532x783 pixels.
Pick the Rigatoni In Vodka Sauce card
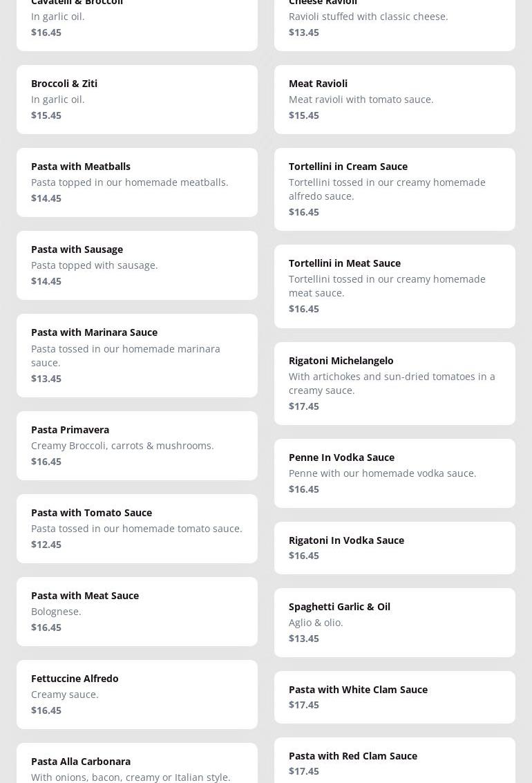[395, 548]
